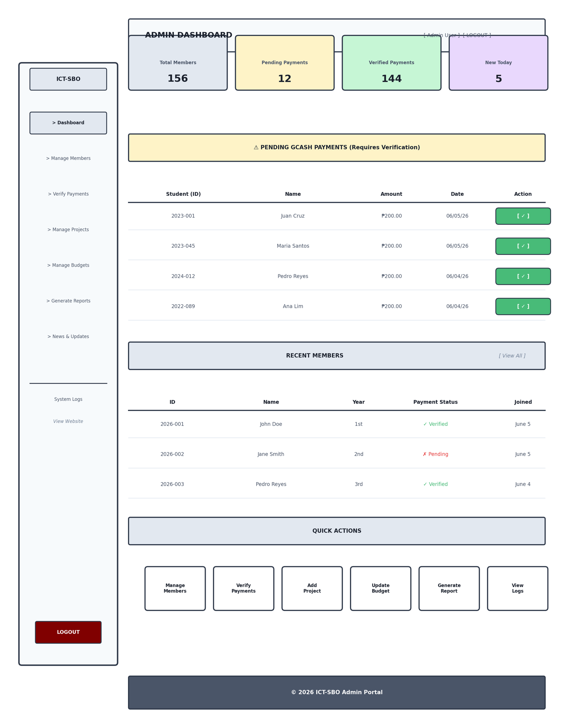Image resolution: width=564 pixels, height=728 pixels.
Task: Navigate to Generate Reports sidebar item
Action: [x=68, y=301]
